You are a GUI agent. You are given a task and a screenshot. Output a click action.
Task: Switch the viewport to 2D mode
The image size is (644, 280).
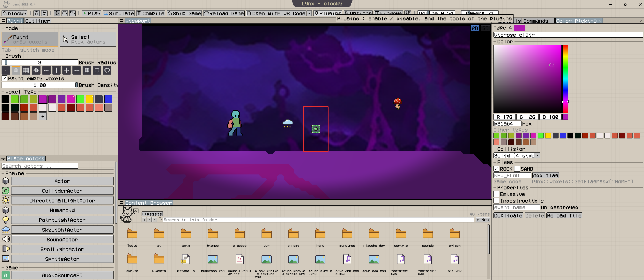(x=475, y=28)
